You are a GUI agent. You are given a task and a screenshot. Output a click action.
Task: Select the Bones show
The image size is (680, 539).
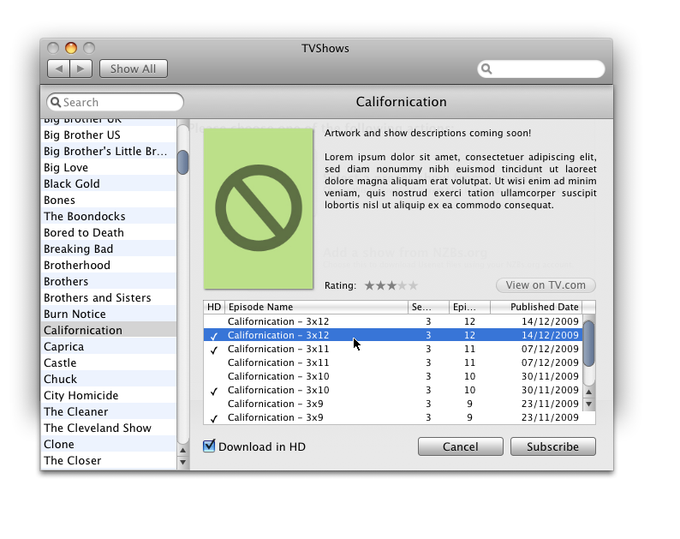coord(109,200)
